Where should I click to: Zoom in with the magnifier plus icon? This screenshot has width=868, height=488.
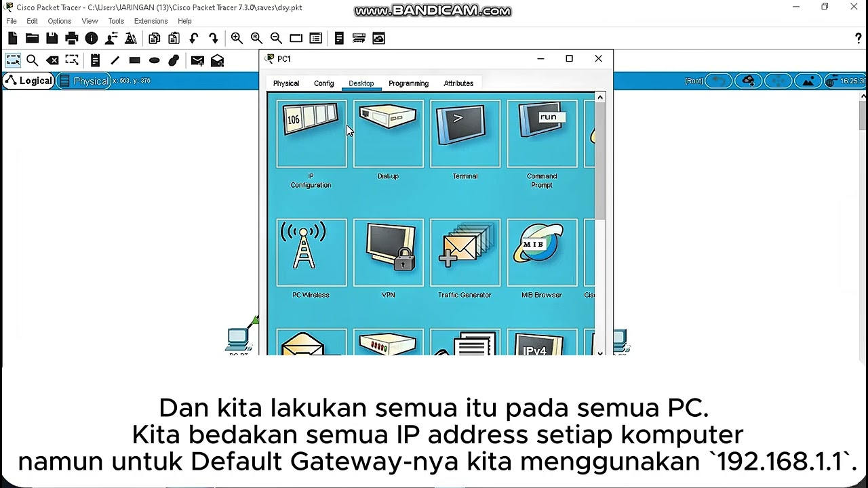coord(237,39)
